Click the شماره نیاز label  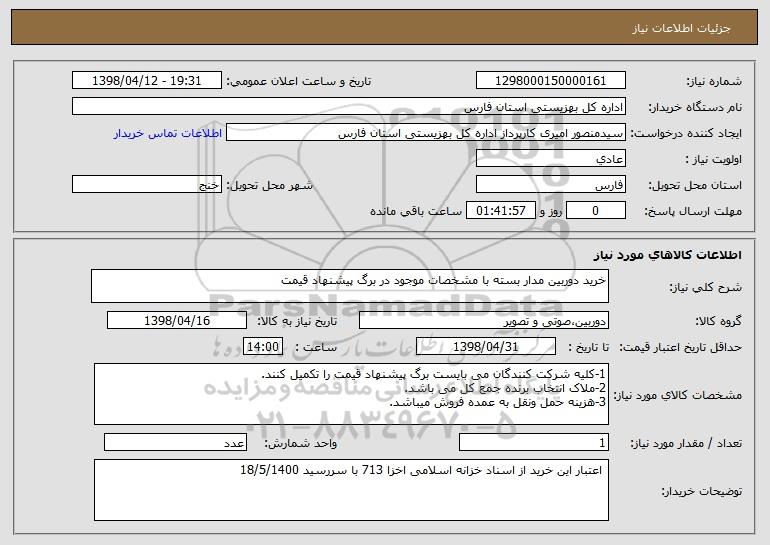pyautogui.click(x=714, y=82)
